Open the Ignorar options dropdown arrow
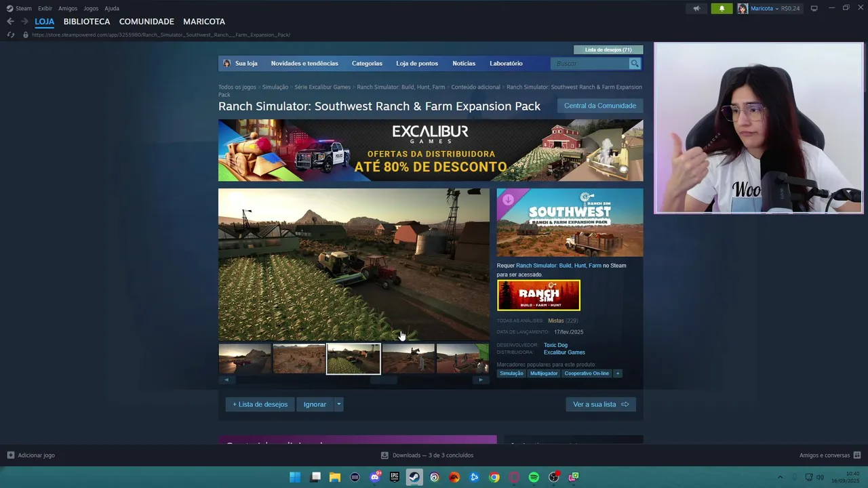This screenshot has height=488, width=868. click(338, 404)
